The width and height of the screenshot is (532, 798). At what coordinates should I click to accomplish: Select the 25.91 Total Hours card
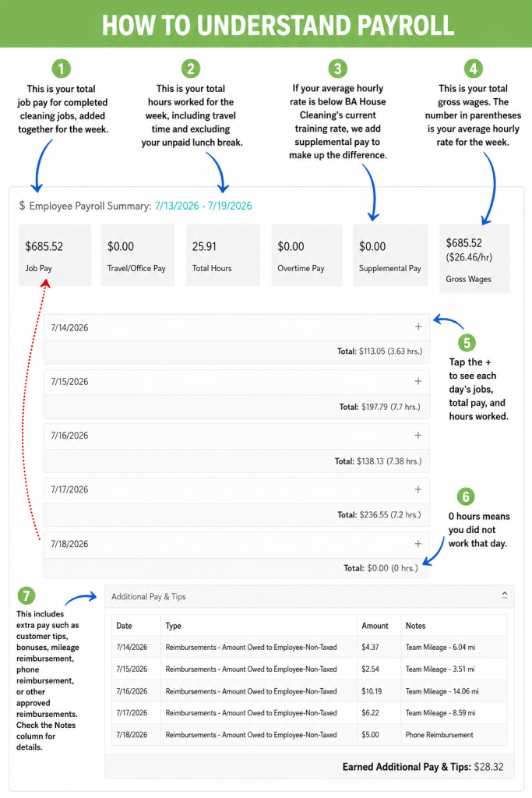pyautogui.click(x=223, y=255)
